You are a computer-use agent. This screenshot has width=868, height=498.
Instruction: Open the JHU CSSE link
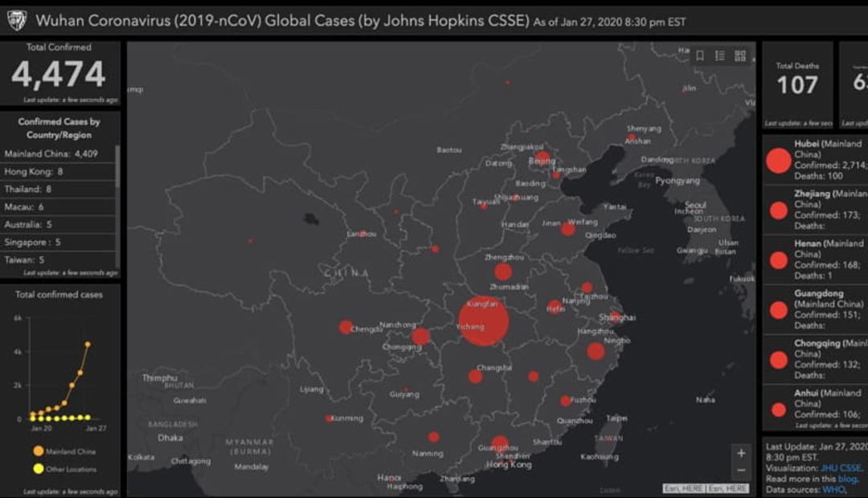(841, 467)
